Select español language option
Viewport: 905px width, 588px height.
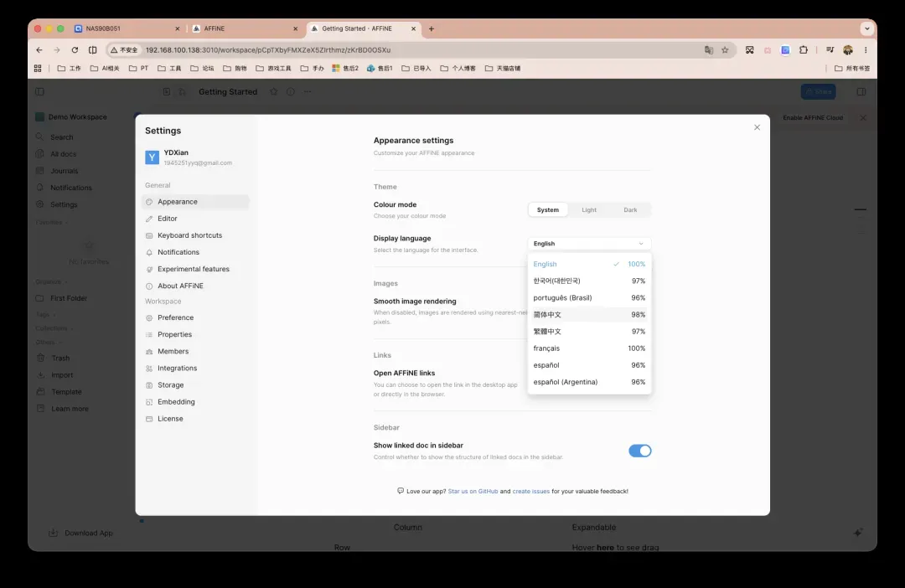click(589, 364)
